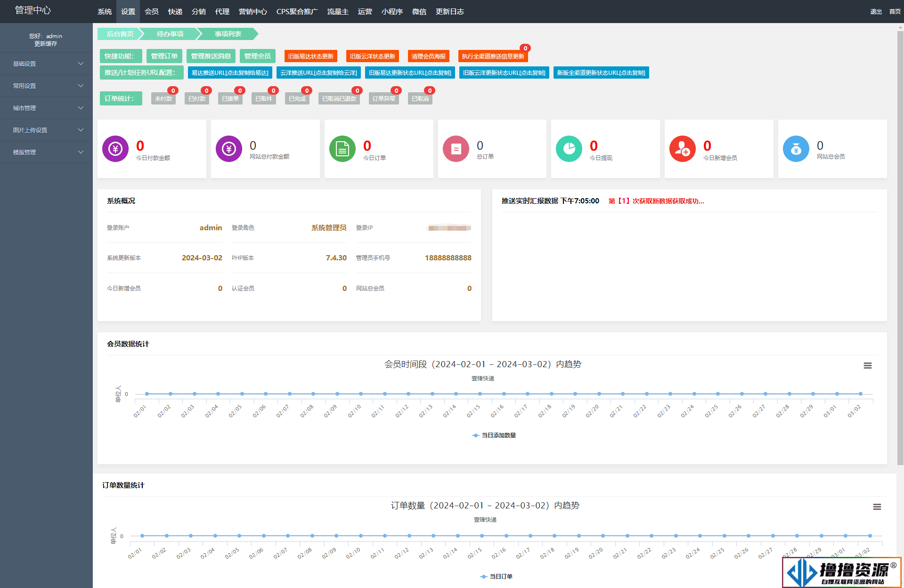
Task: Open the 分销 top menu
Action: [x=199, y=11]
